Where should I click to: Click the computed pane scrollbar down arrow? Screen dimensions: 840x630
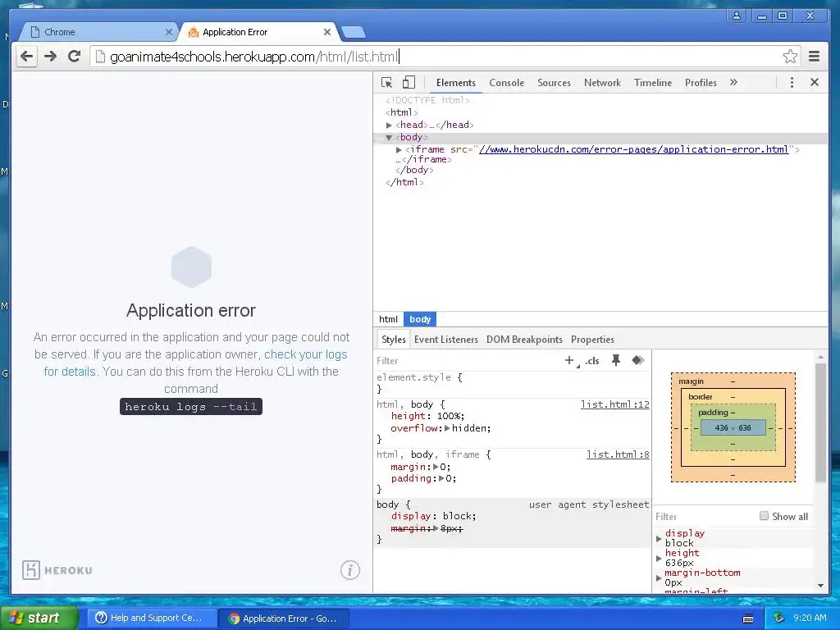tap(820, 586)
